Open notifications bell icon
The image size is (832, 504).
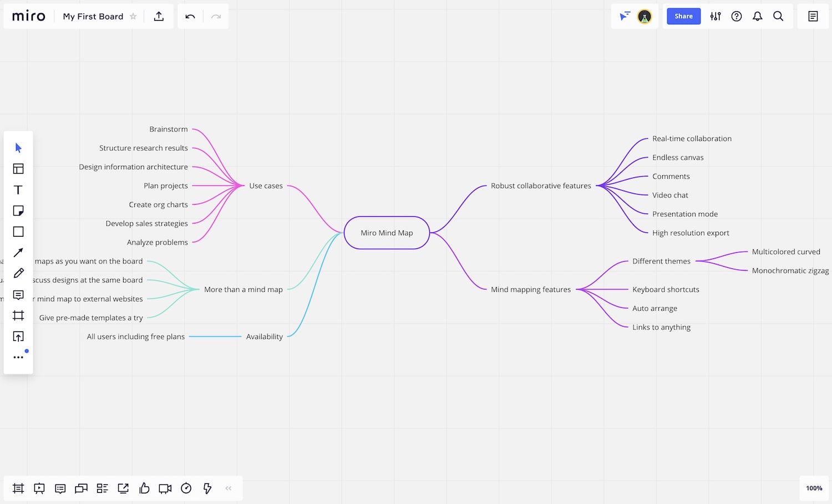tap(757, 16)
